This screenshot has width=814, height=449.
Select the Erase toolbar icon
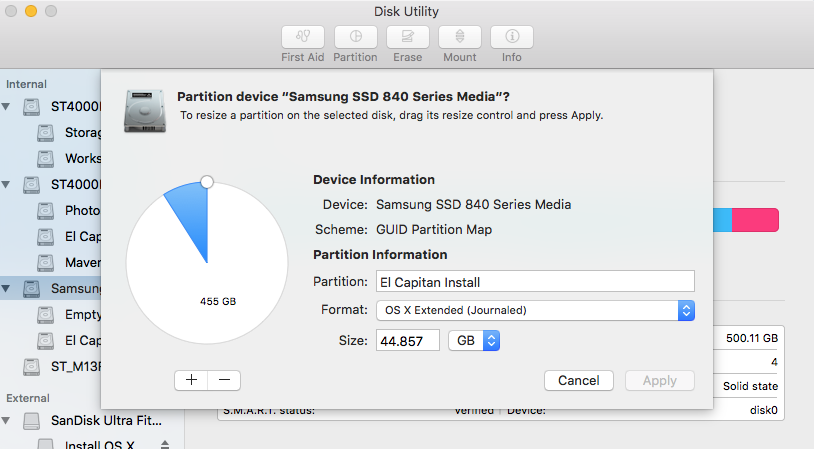pos(408,37)
